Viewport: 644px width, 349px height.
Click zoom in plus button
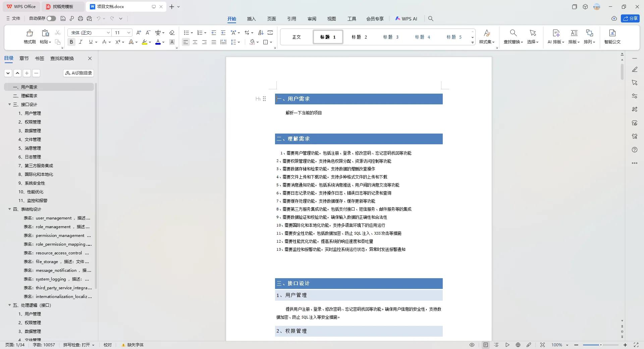[x=625, y=345]
